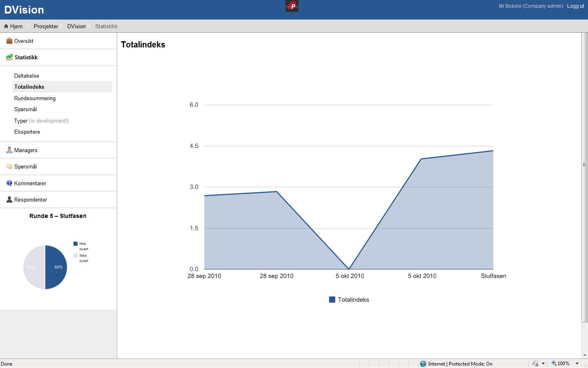Image resolution: width=588 pixels, height=368 pixels.
Task: Open the dropdown arrow next to privacy icon
Action: [543, 364]
